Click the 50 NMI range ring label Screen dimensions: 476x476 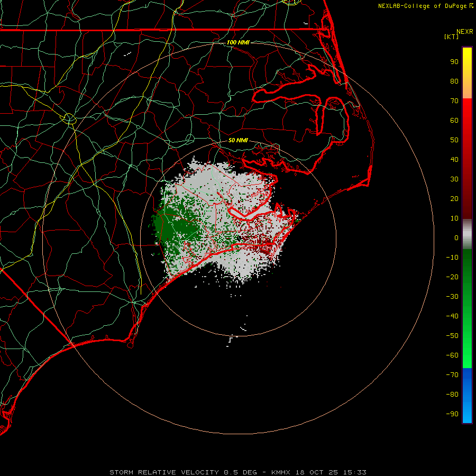[x=238, y=140]
